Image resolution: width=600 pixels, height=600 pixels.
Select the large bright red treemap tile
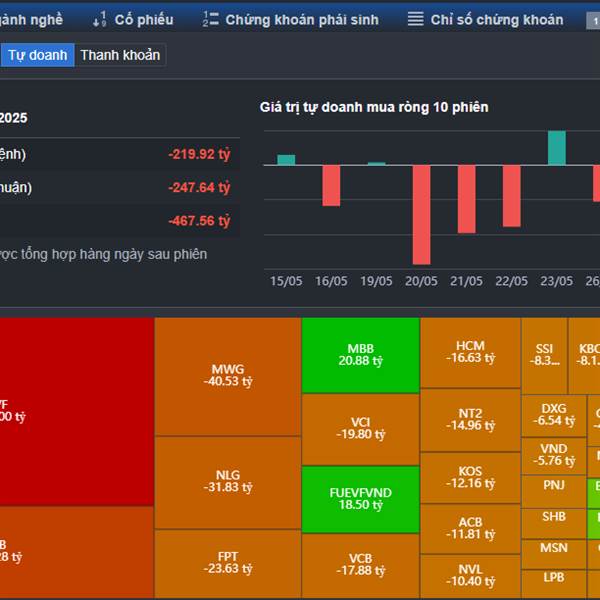[77, 412]
